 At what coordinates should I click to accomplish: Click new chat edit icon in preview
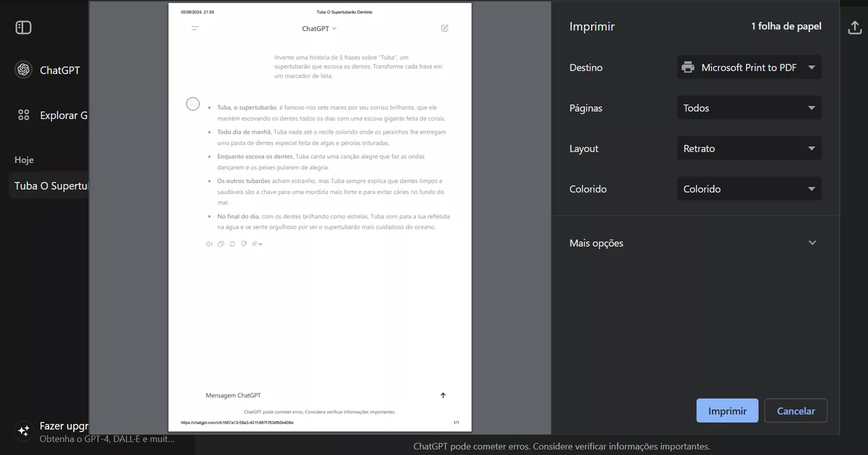pos(444,28)
